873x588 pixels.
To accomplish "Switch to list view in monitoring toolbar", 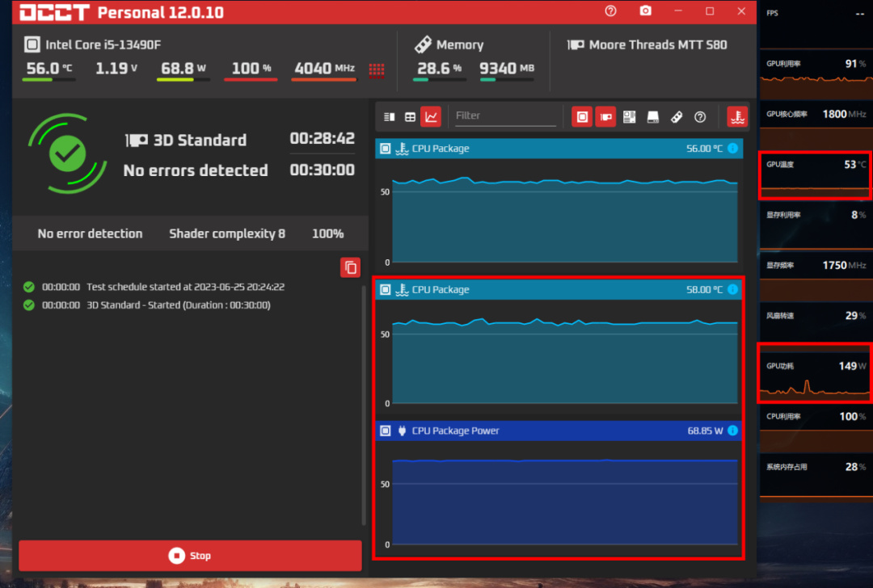I will click(x=389, y=117).
